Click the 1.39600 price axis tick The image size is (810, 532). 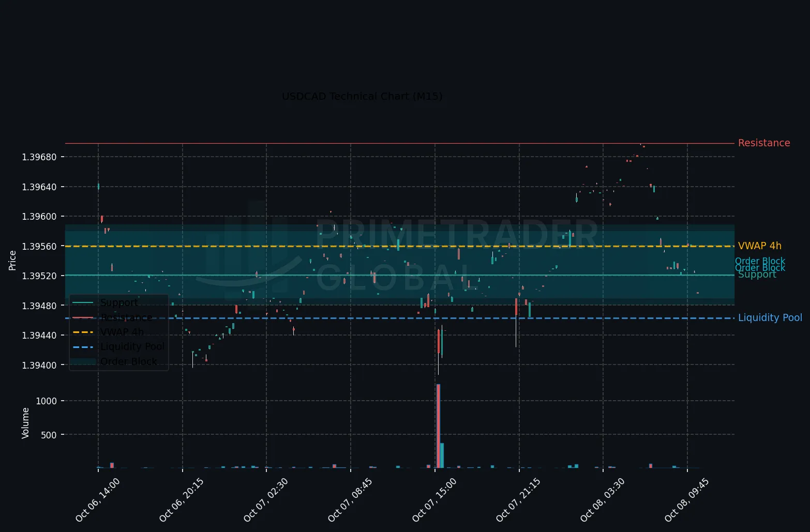39,217
